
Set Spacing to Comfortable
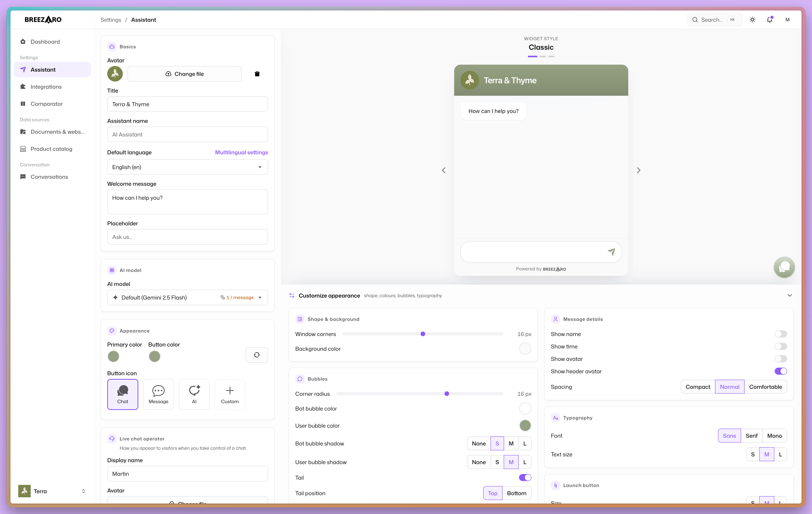click(x=765, y=387)
